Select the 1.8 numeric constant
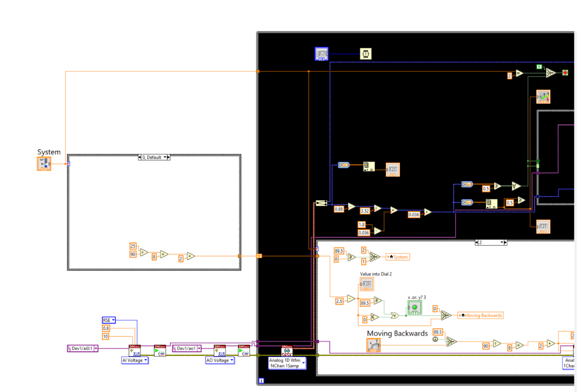The height and width of the screenshot is (392, 578). (x=361, y=225)
